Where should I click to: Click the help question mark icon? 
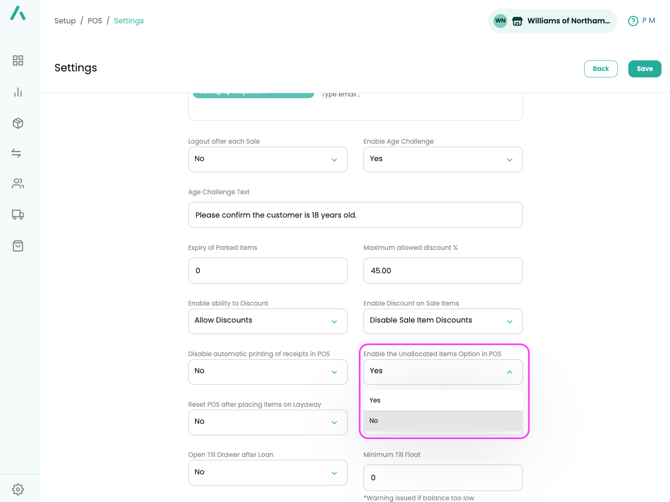[x=633, y=21]
